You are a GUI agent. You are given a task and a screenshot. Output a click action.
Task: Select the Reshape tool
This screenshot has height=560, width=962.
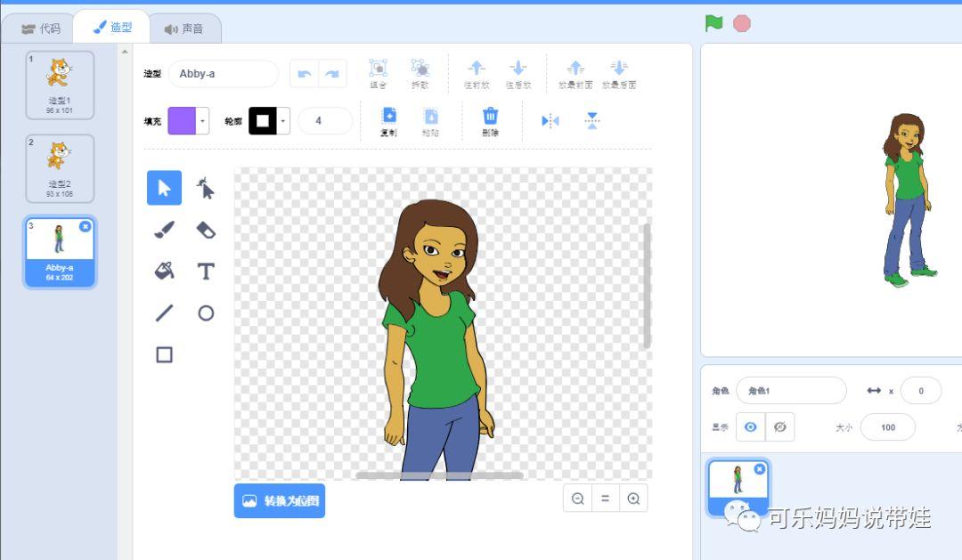pyautogui.click(x=206, y=188)
